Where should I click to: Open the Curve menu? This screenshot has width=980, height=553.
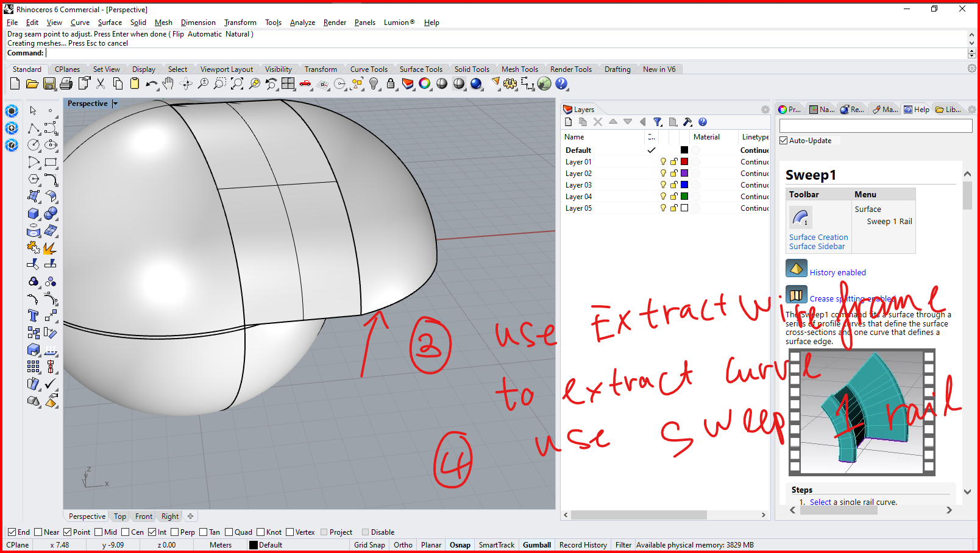point(80,23)
